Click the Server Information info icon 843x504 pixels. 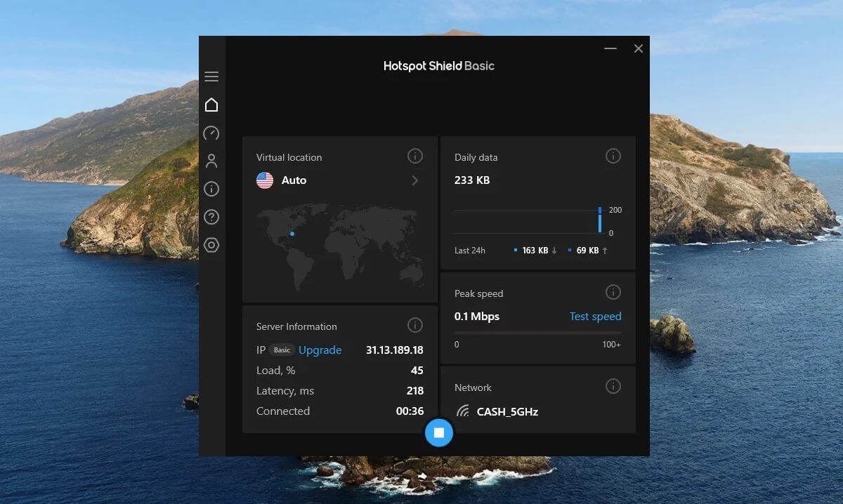415,325
